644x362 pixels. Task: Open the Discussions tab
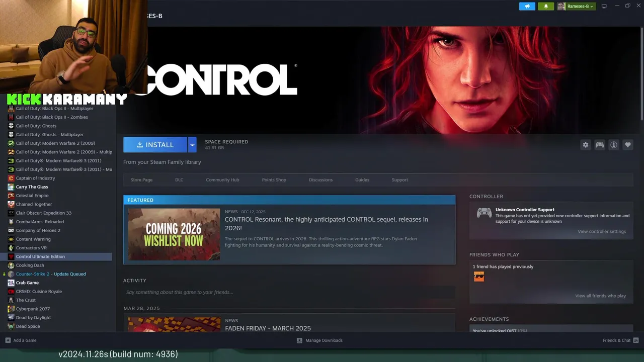tap(320, 180)
